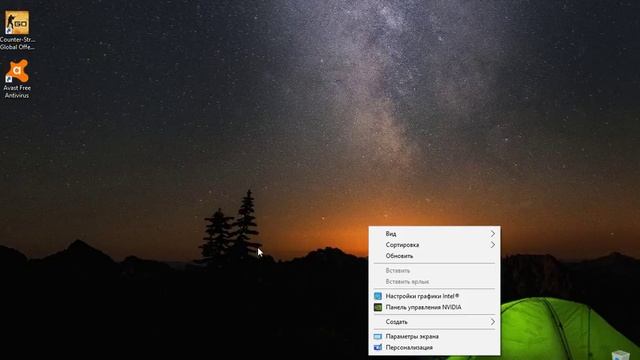Expand the arrow next to Создать
This screenshot has width=640, height=360.
coord(493,322)
